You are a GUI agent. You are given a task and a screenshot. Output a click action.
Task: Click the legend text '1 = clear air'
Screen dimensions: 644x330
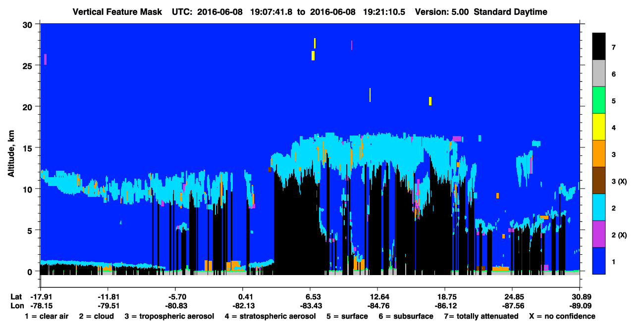47,316
